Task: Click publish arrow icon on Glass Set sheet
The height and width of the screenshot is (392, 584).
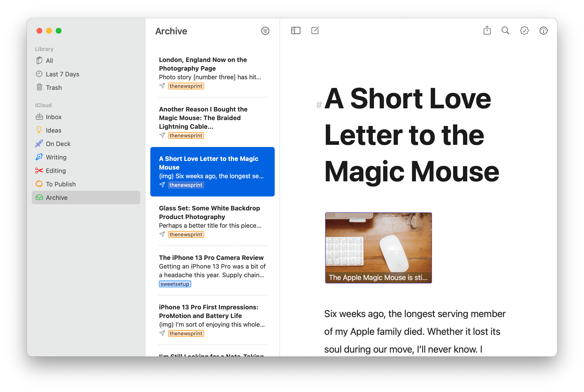Action: (x=162, y=234)
